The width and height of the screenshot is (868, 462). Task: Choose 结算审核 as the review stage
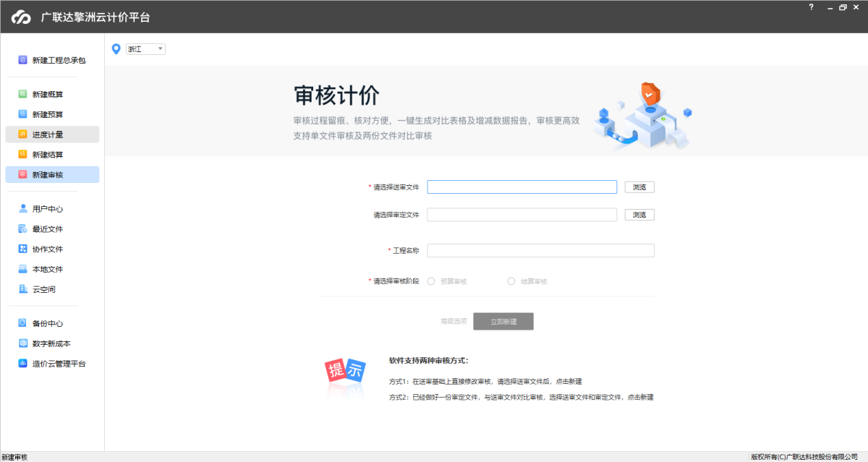tap(511, 281)
